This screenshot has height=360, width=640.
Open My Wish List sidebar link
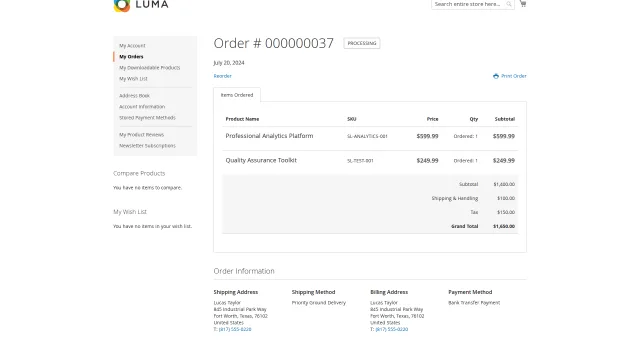click(133, 79)
